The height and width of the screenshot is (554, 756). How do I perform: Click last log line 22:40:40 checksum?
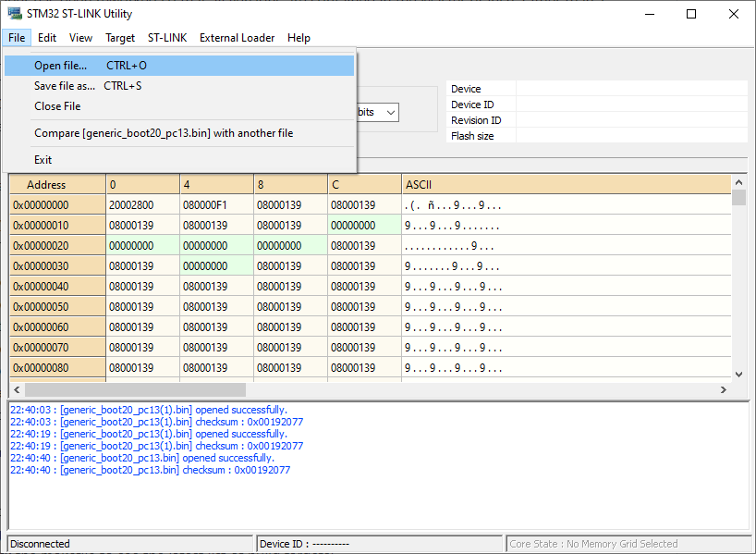(x=151, y=470)
